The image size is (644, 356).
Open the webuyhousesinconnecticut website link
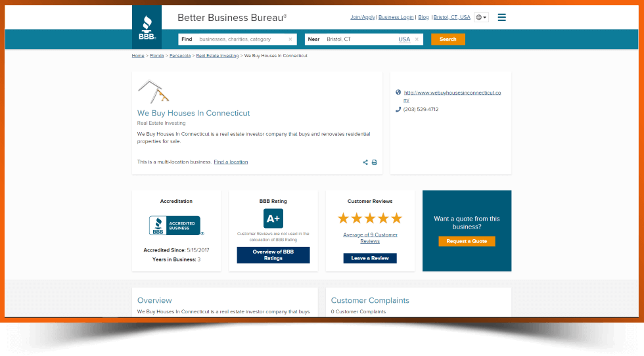click(x=452, y=96)
